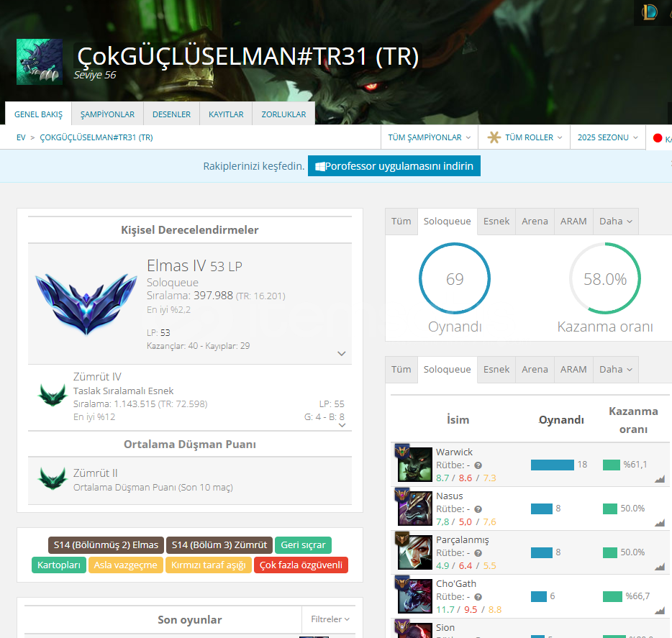Click Warwick's blue games played bar
This screenshot has width=672, height=638.
coord(552,465)
